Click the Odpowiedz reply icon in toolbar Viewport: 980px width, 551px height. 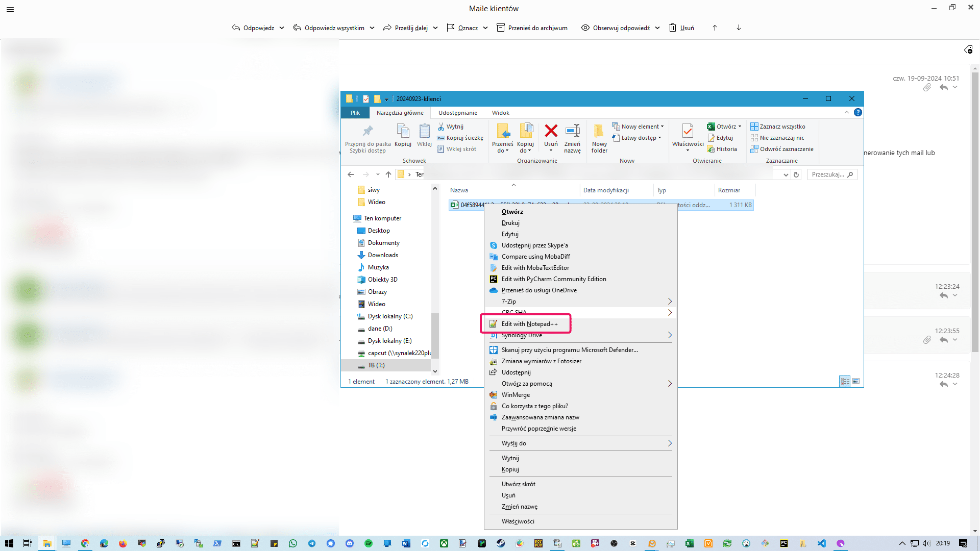tap(236, 28)
